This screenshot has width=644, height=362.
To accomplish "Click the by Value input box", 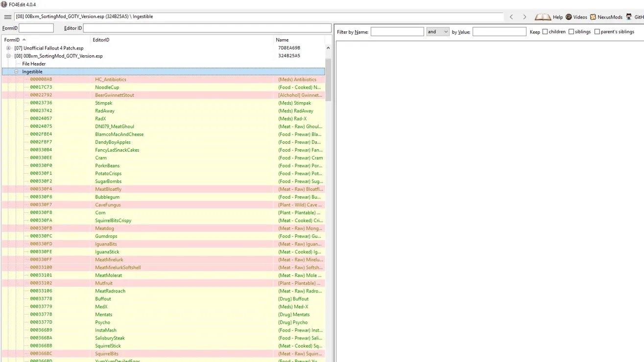I will 499,32.
